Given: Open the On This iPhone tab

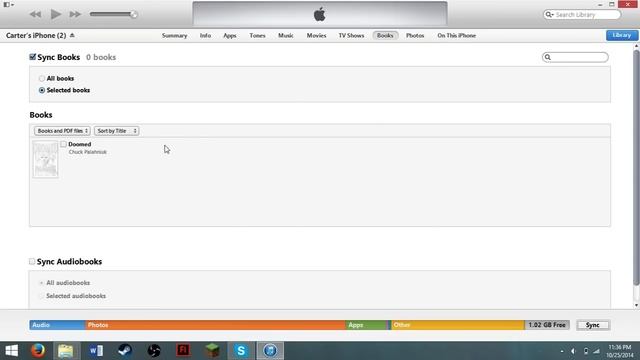Looking at the screenshot, I should (456, 36).
